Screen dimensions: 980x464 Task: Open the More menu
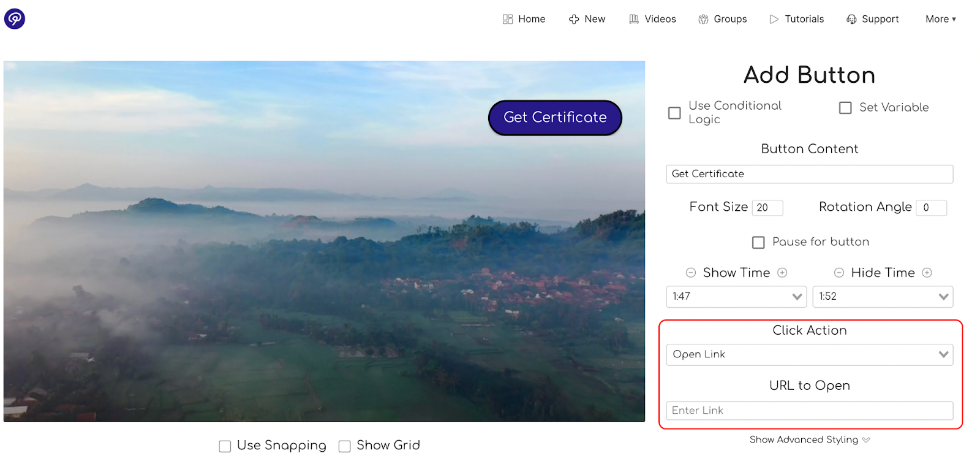940,19
